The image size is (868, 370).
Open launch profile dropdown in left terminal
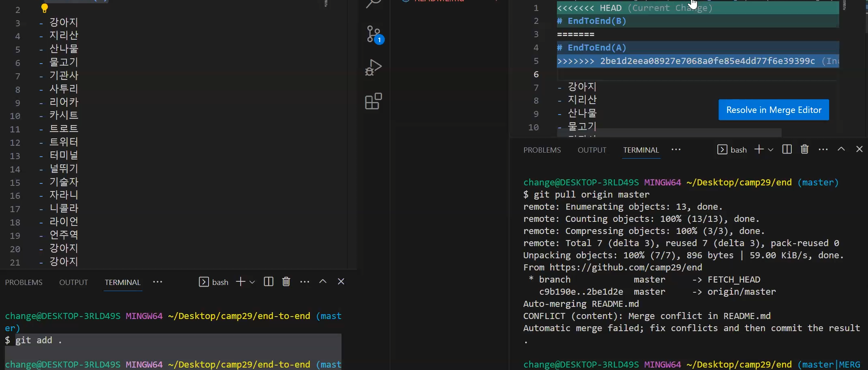[x=252, y=282]
